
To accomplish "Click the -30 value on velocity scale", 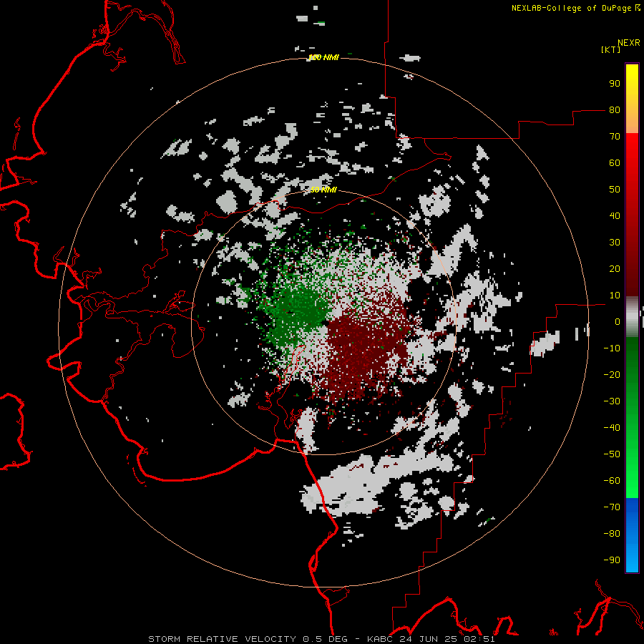I will [x=612, y=401].
